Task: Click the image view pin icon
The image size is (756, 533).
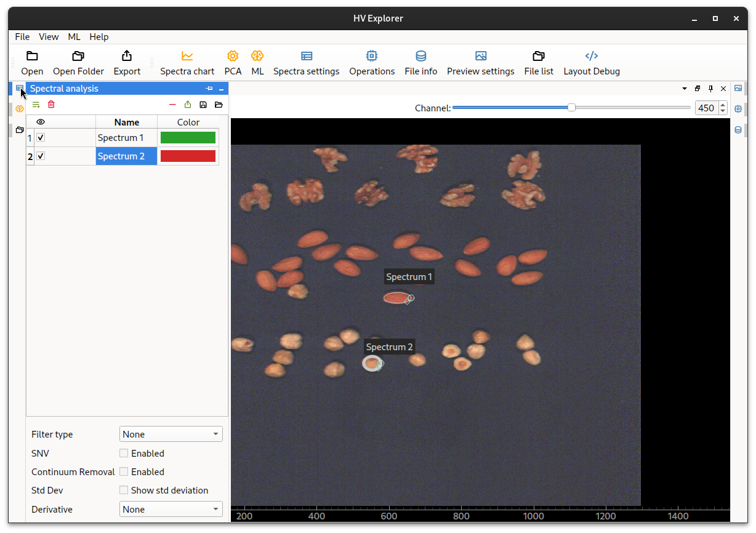Action: coord(710,89)
